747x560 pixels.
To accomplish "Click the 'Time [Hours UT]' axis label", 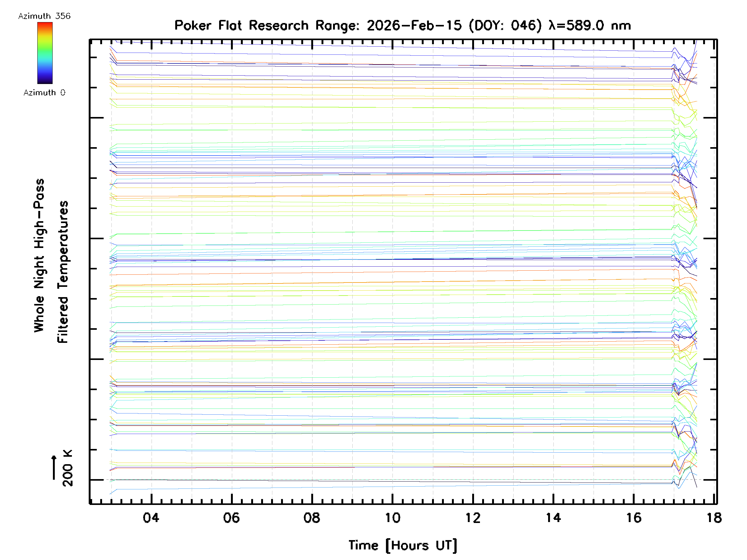I will coord(402,545).
